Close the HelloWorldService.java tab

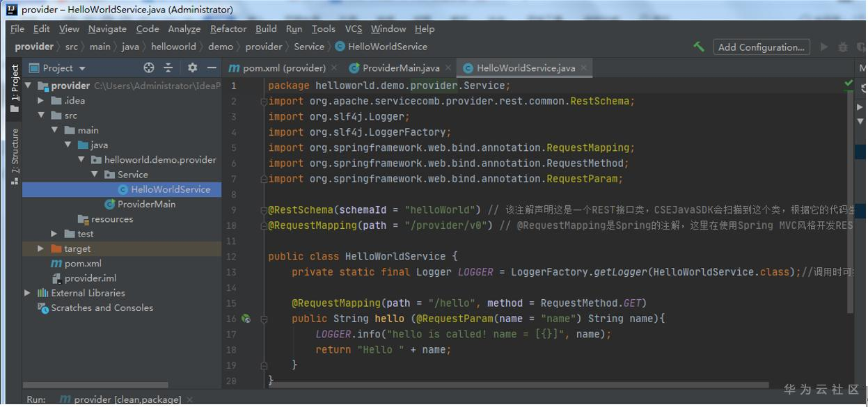coord(584,67)
